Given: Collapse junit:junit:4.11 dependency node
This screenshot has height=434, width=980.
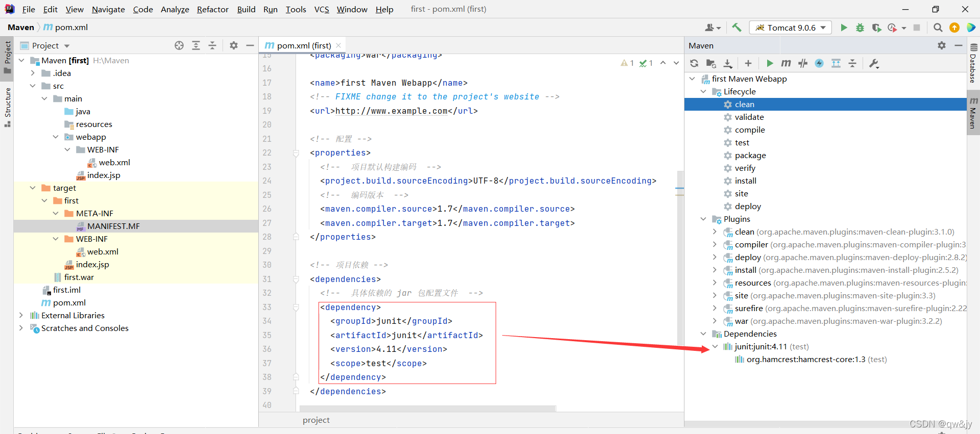Looking at the screenshot, I should 715,346.
